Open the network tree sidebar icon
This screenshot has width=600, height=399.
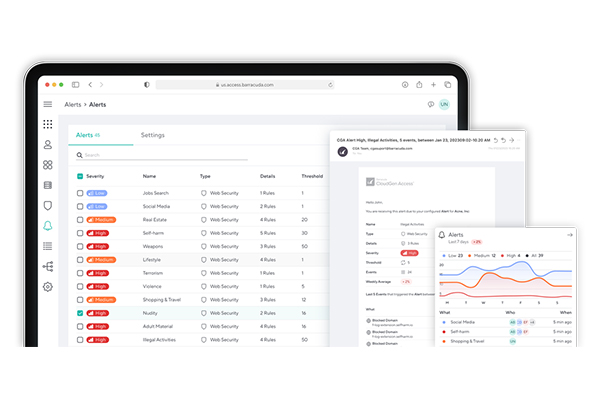pos(48,266)
